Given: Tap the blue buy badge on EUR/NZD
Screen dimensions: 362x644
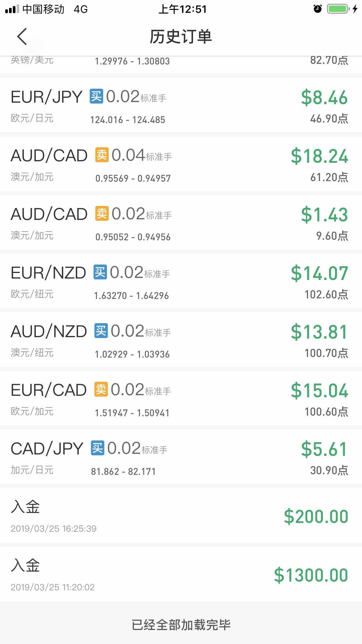Looking at the screenshot, I should coord(100,272).
